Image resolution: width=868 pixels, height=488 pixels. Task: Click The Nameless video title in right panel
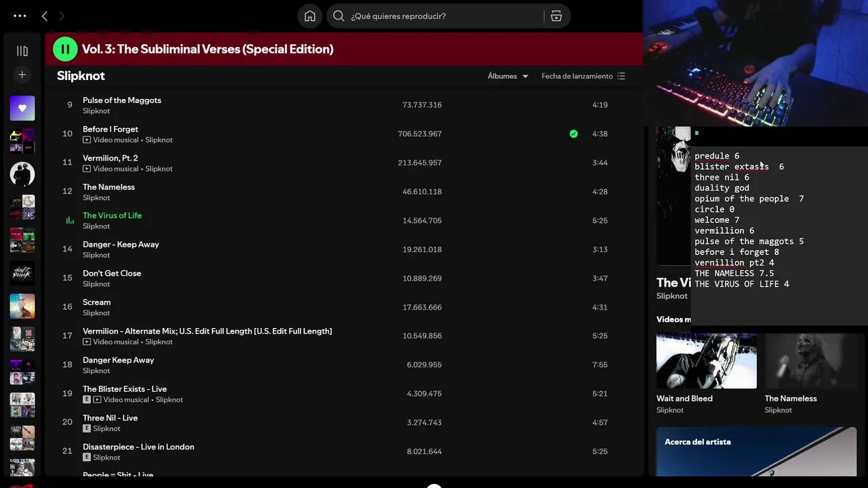click(x=791, y=399)
